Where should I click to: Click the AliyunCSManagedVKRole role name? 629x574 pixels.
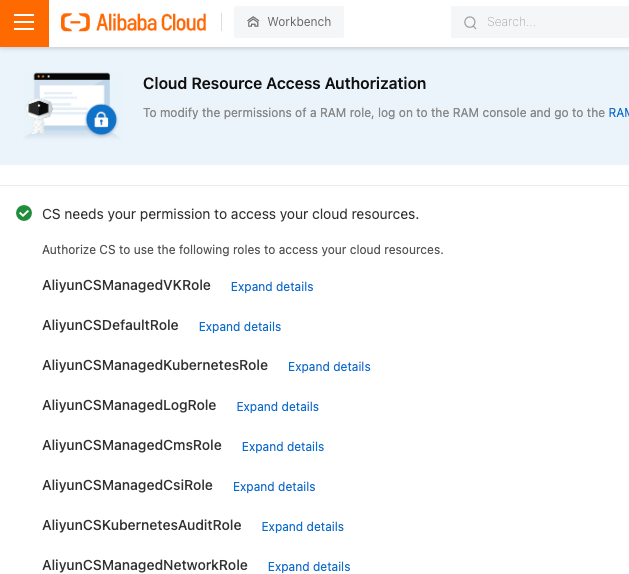[x=126, y=285]
